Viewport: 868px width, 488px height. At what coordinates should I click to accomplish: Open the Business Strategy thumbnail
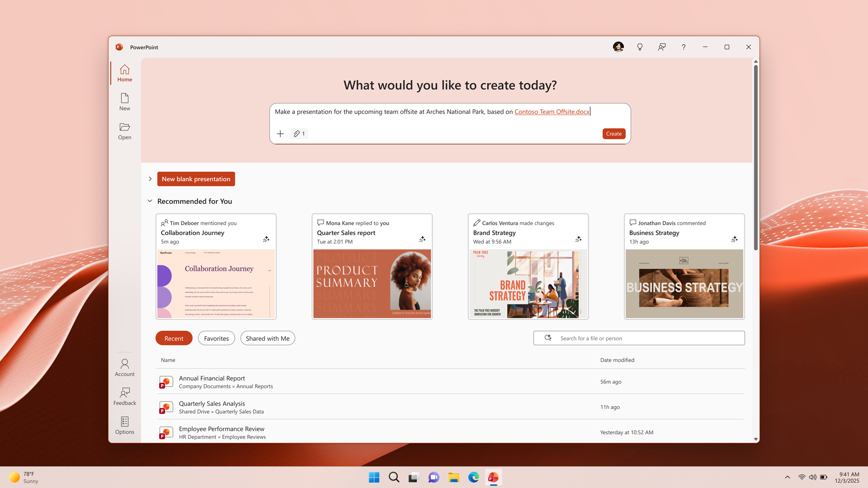pyautogui.click(x=684, y=284)
